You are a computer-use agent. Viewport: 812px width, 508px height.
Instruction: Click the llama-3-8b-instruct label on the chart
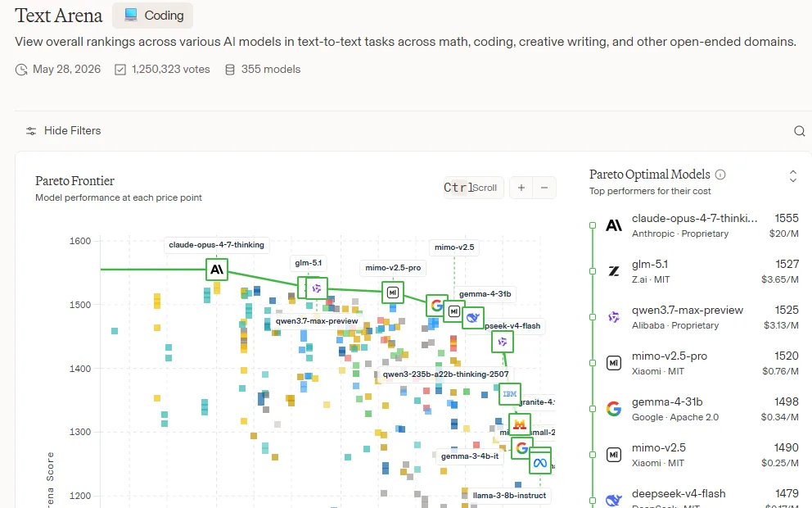point(509,496)
